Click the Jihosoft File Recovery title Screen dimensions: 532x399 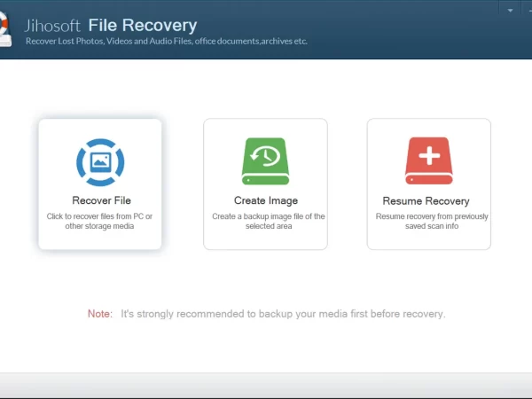point(111,26)
